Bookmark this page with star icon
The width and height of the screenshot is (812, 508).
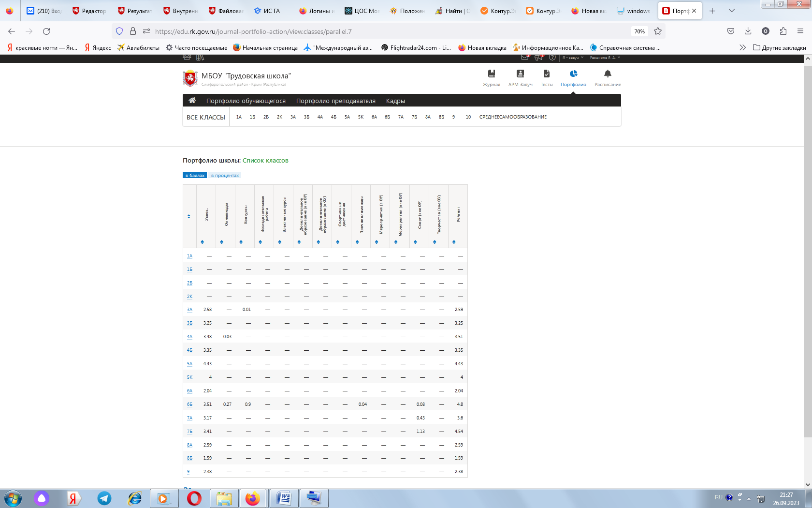[658, 31]
